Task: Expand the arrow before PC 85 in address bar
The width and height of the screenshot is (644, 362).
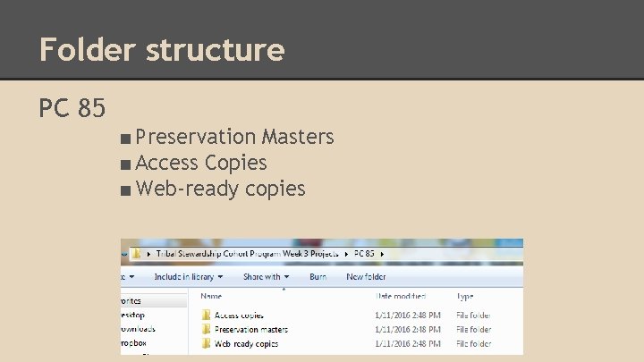Action: [346, 254]
